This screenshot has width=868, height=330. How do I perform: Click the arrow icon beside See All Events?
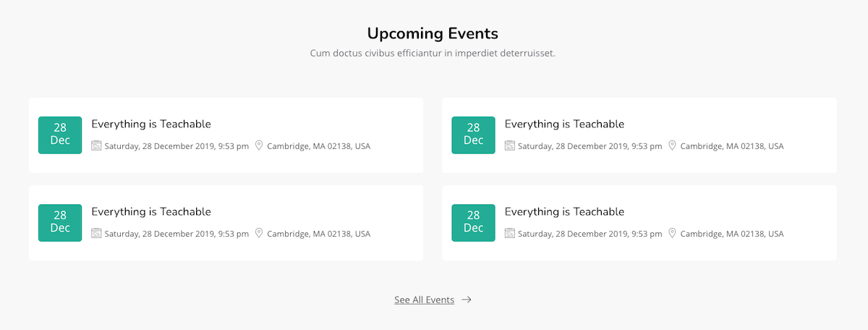[467, 300]
